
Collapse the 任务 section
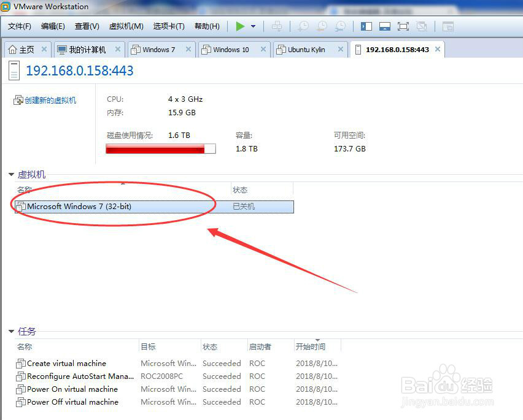[x=11, y=332]
